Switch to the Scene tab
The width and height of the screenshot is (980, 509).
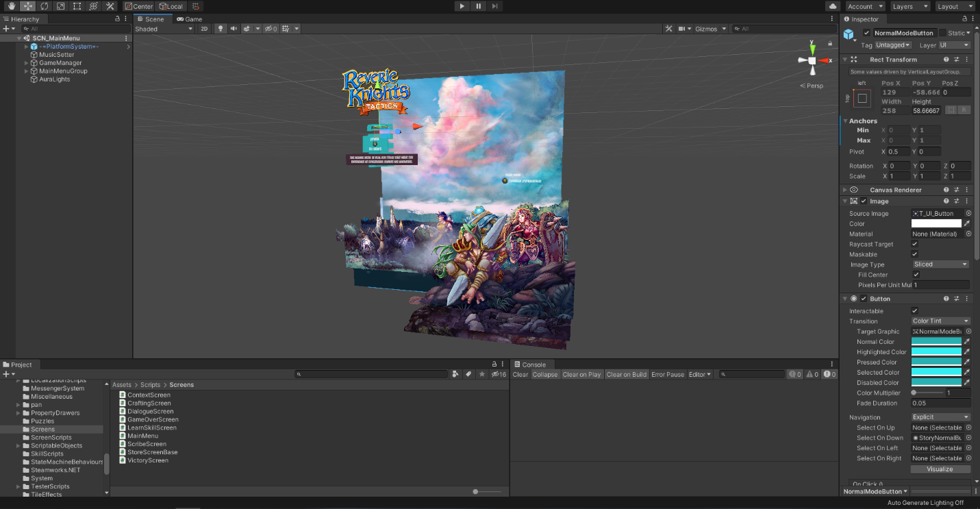tap(150, 19)
